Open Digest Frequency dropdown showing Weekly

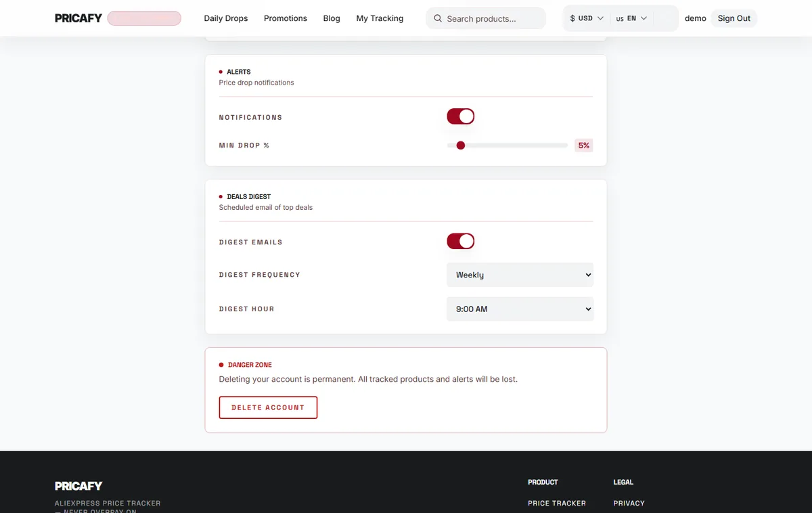pyautogui.click(x=520, y=275)
